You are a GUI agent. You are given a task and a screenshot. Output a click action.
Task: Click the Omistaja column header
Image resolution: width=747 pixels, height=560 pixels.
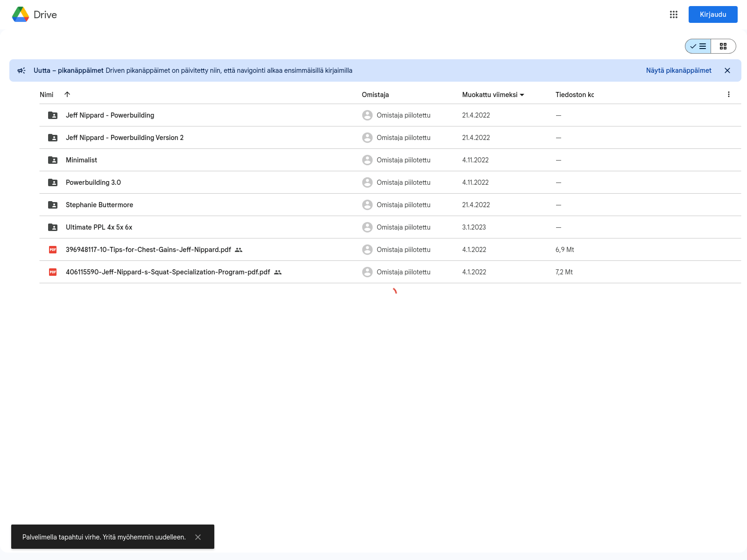pyautogui.click(x=375, y=95)
